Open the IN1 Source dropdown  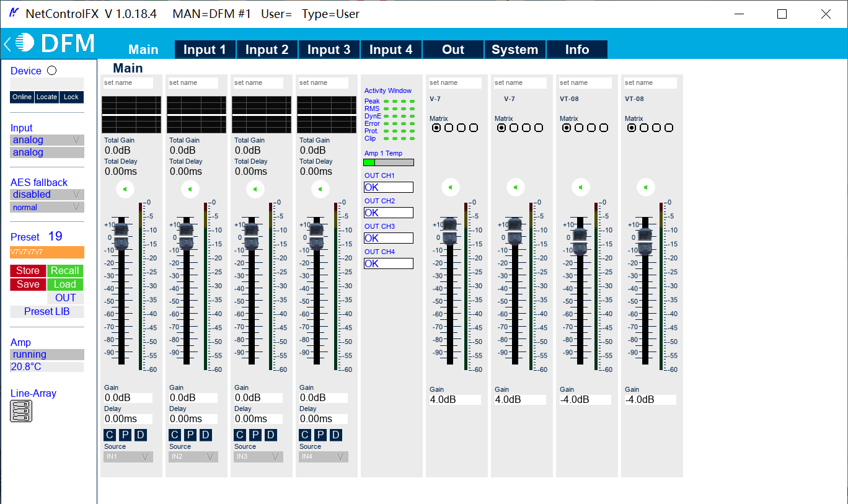point(128,457)
